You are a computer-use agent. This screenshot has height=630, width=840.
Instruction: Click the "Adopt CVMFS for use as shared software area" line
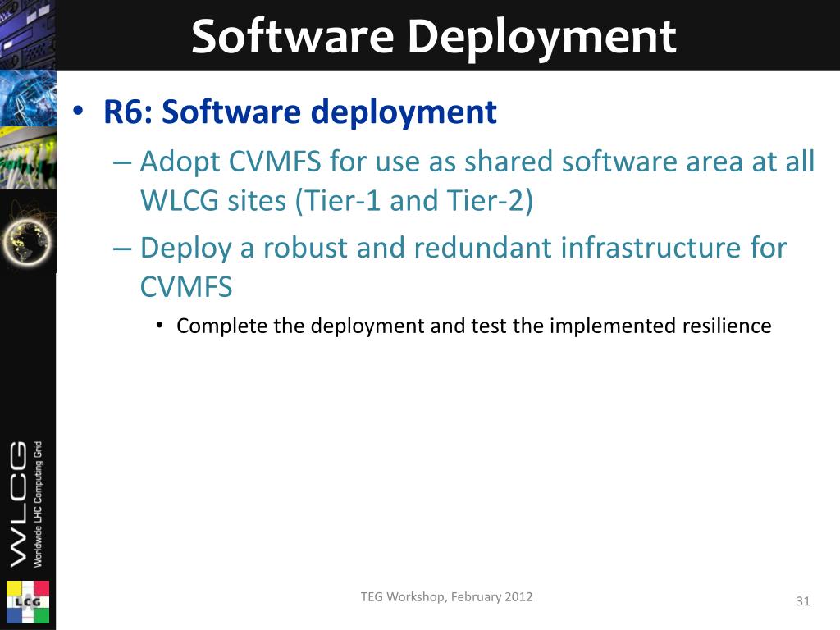[x=477, y=162]
